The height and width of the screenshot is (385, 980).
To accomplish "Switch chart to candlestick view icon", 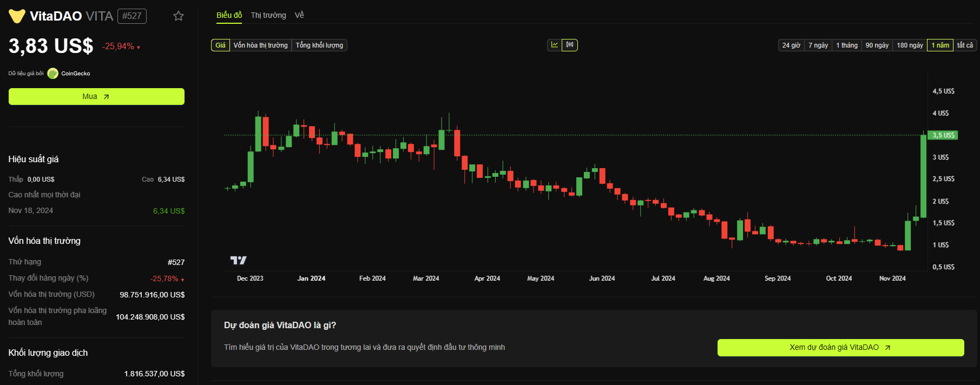I will [570, 45].
